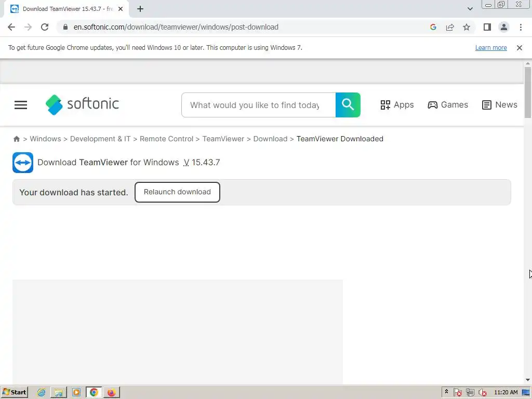Click the address bar URL

point(176,27)
